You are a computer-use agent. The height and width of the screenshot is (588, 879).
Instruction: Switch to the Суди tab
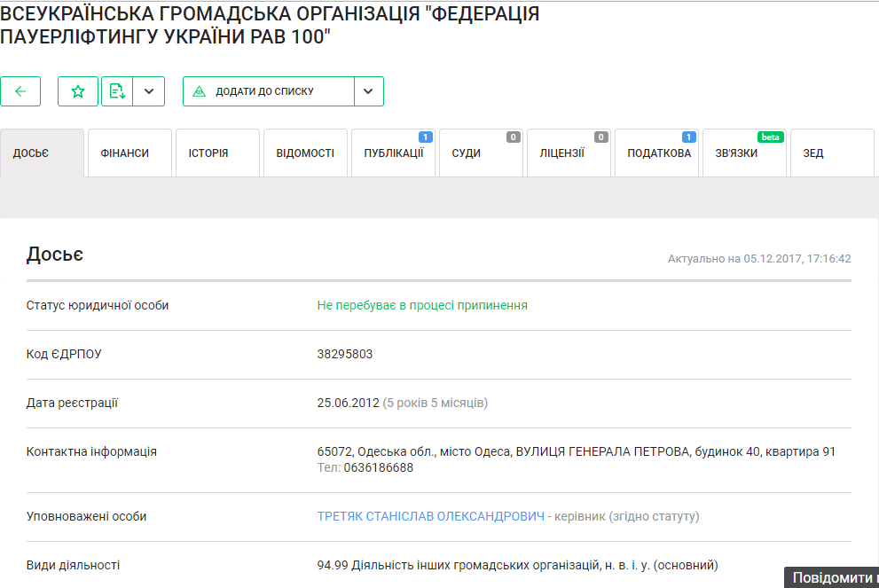[x=481, y=153]
